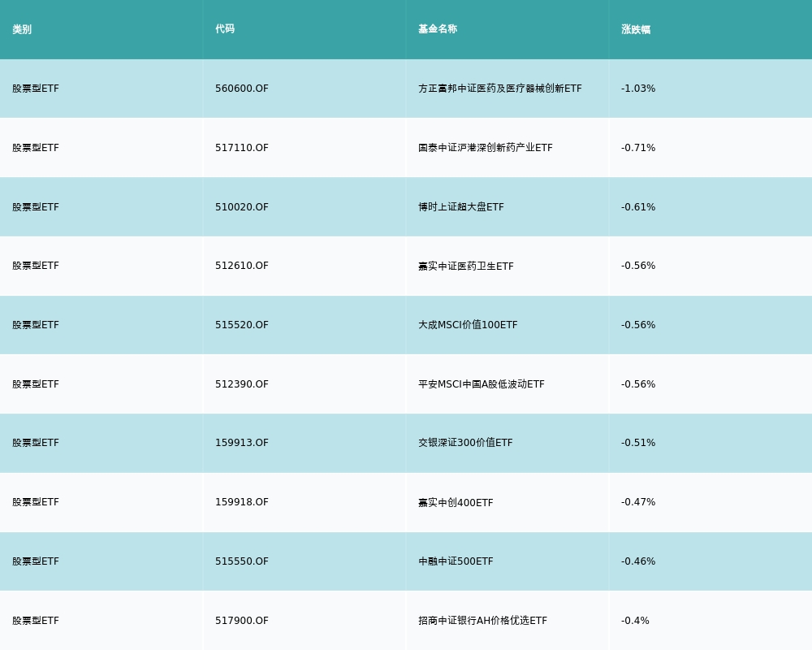
Task: Select fund name 平安MSCI中国A股低波动ETF
Action: pyautogui.click(x=481, y=384)
